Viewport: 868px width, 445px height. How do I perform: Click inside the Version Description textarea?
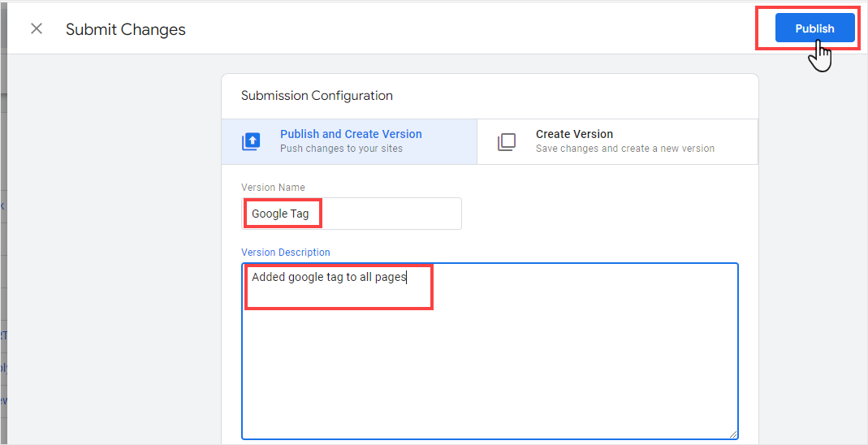(x=490, y=352)
